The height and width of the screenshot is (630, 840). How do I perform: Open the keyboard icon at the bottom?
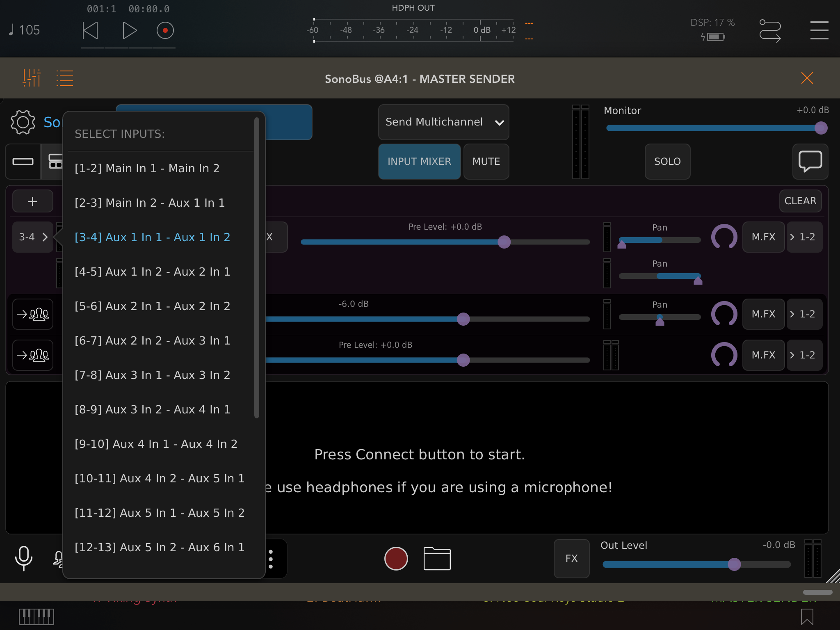(37, 616)
